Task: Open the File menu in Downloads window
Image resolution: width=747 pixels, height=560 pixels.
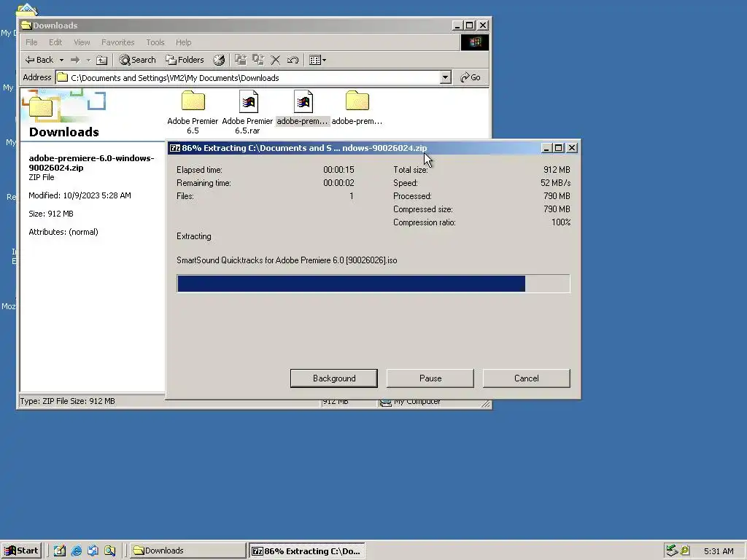Action: 31,42
